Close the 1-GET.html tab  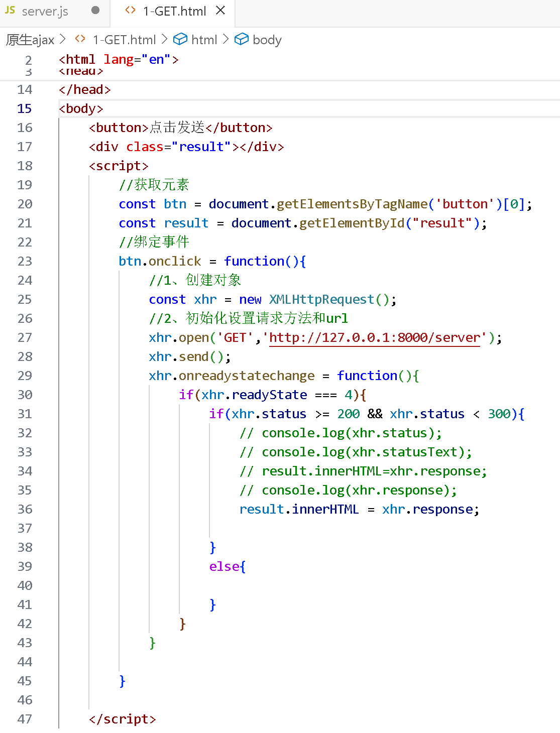(x=220, y=11)
